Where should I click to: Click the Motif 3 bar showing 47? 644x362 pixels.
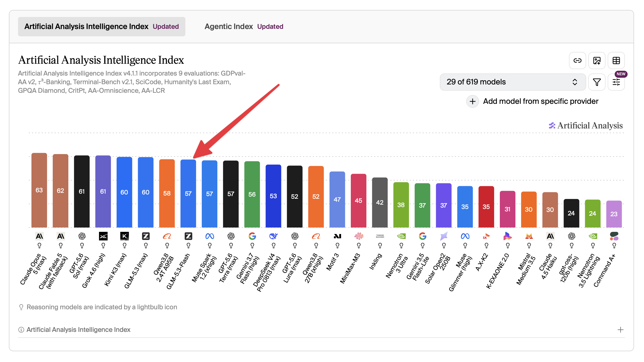pyautogui.click(x=337, y=200)
